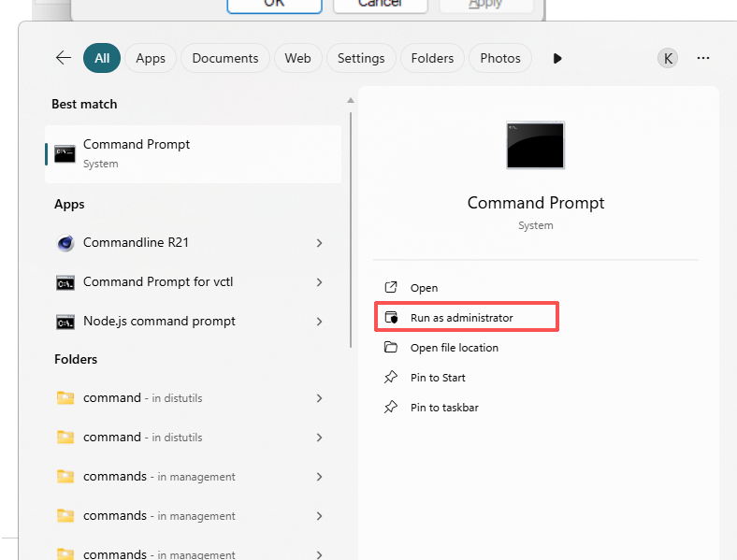Click Pin to Start option

point(438,378)
